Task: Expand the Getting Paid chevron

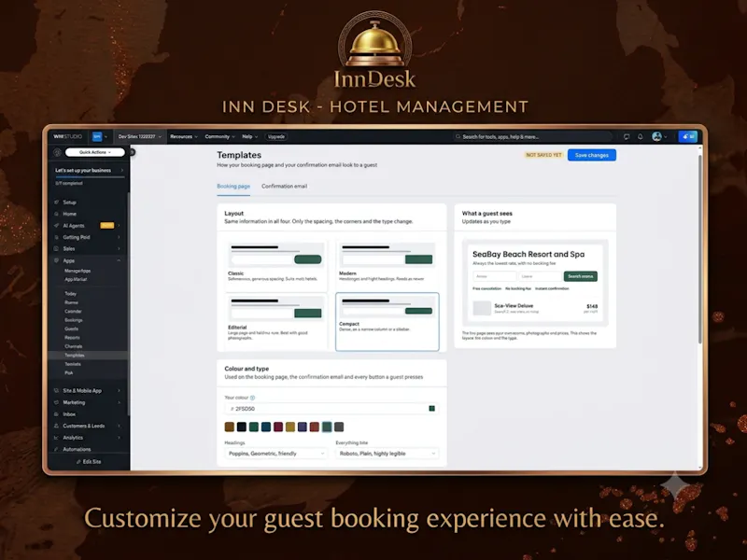Action: [119, 237]
